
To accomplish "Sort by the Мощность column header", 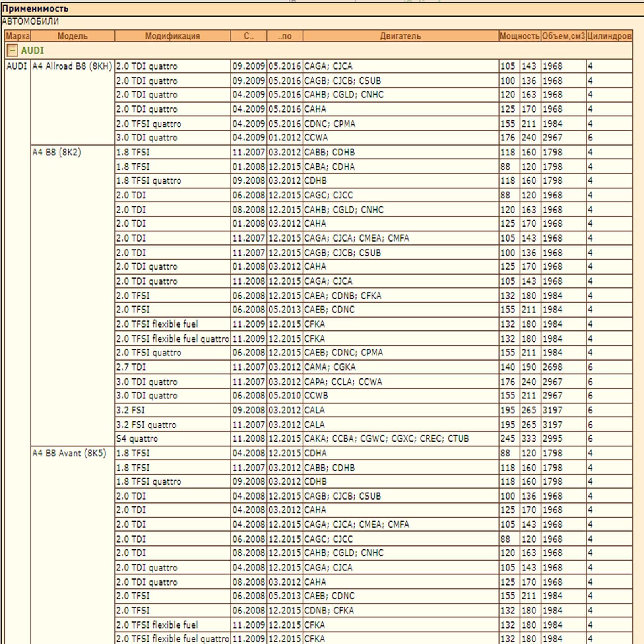I will coord(519,36).
